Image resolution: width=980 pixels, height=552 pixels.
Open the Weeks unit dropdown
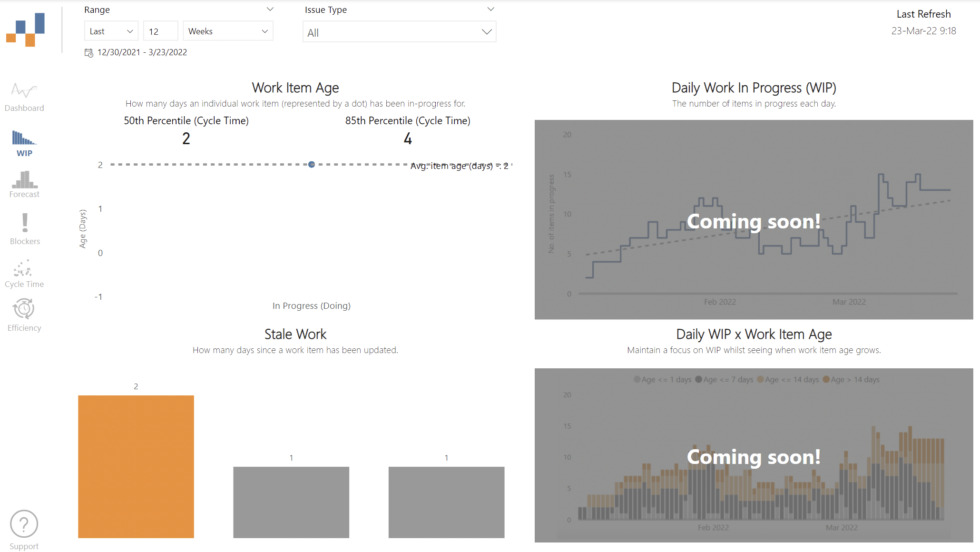pyautogui.click(x=228, y=30)
